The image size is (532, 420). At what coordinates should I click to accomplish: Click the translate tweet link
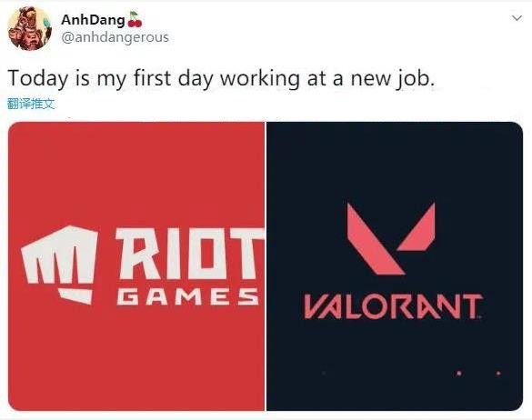(x=31, y=104)
